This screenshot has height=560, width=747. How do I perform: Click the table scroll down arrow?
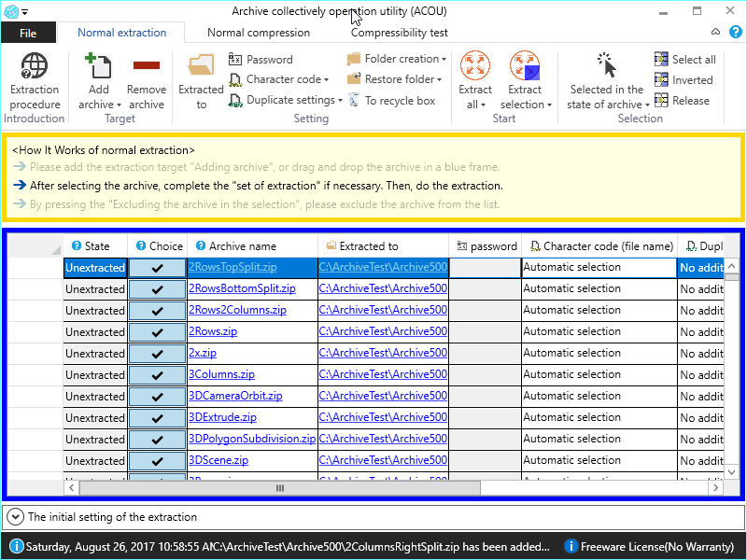[732, 472]
